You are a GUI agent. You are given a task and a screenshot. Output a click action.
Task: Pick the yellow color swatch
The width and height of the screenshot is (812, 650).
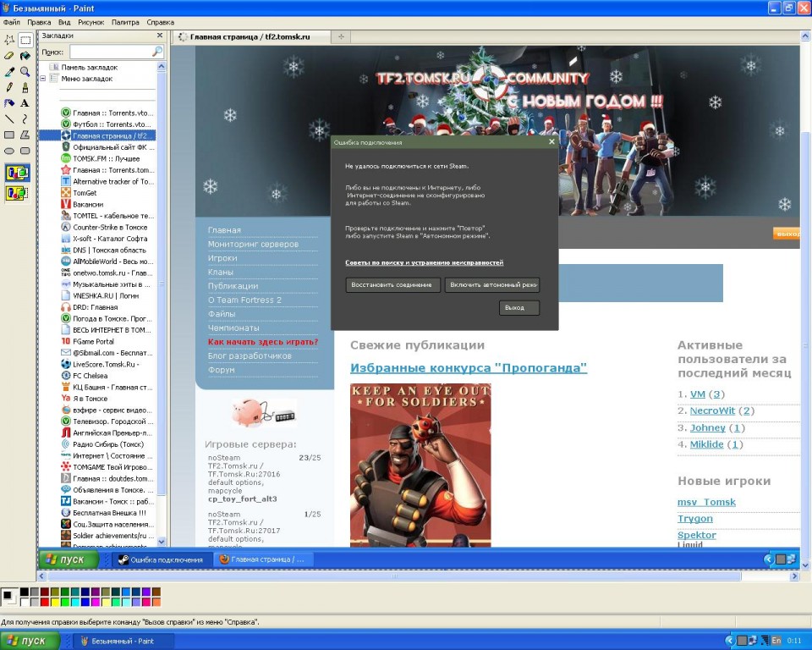tap(55, 602)
